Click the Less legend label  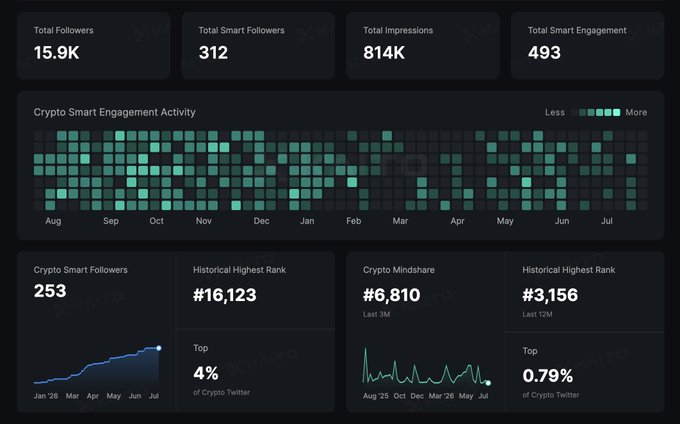pyautogui.click(x=555, y=112)
